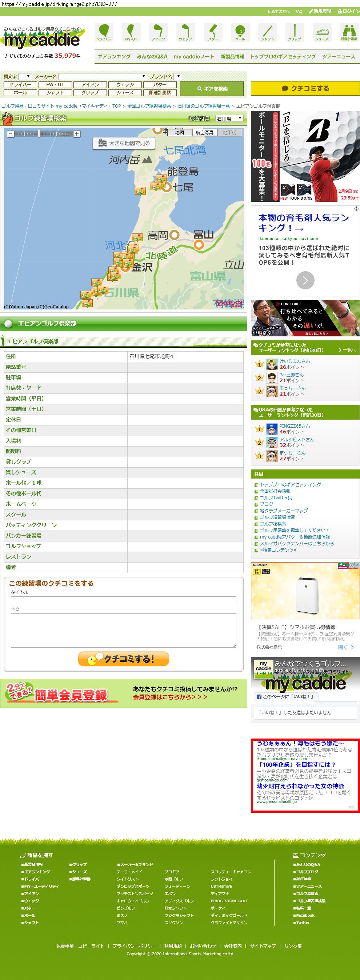Click the review タイトル input field
The image size is (360, 980).
[x=123, y=600]
